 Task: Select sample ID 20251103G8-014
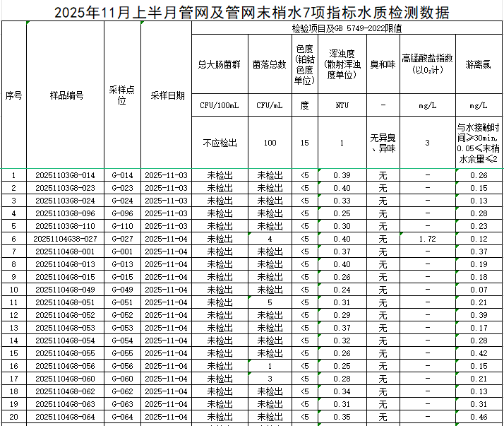pos(65,175)
